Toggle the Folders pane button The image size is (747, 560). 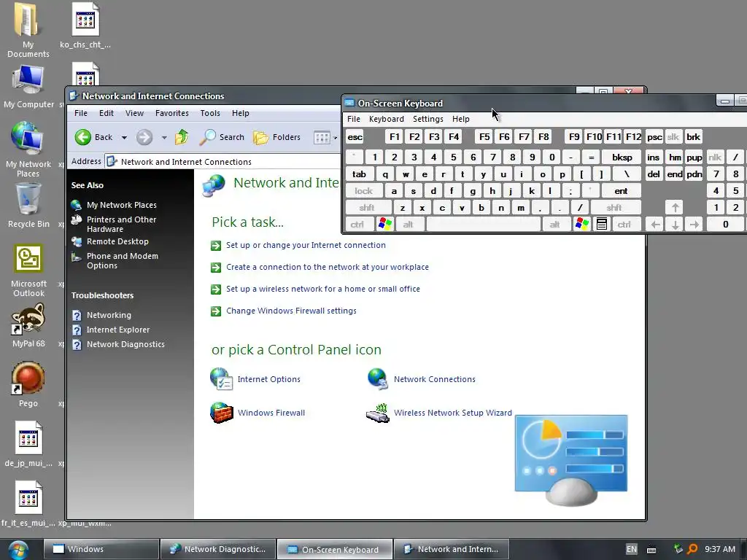click(276, 137)
